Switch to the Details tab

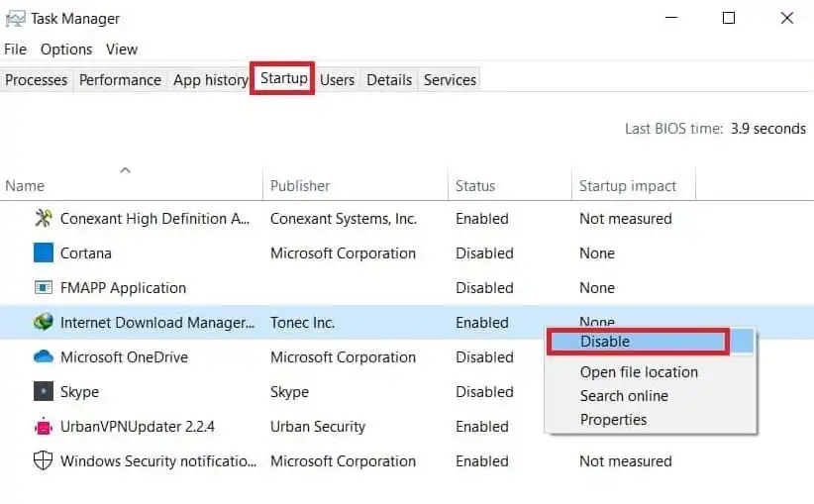(389, 80)
